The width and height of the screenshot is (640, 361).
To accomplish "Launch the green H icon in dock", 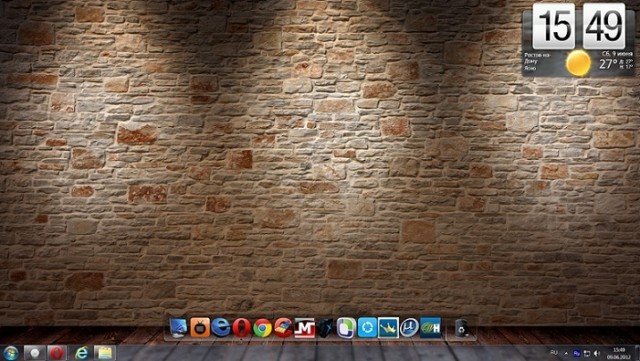I will (430, 328).
